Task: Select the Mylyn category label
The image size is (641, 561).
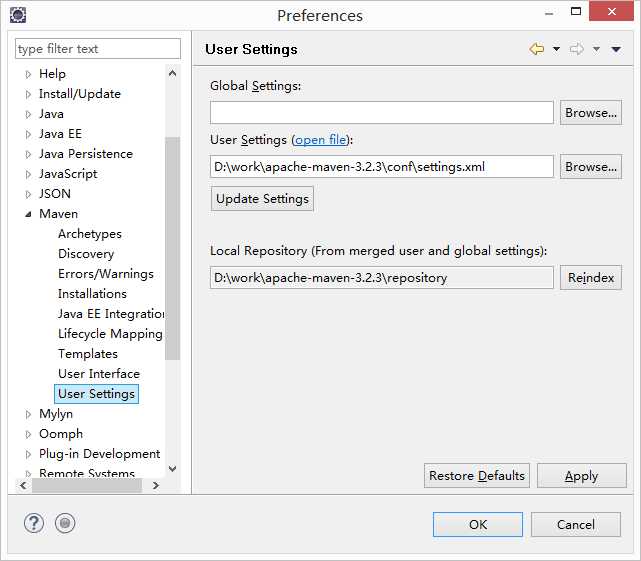Action: pos(56,414)
